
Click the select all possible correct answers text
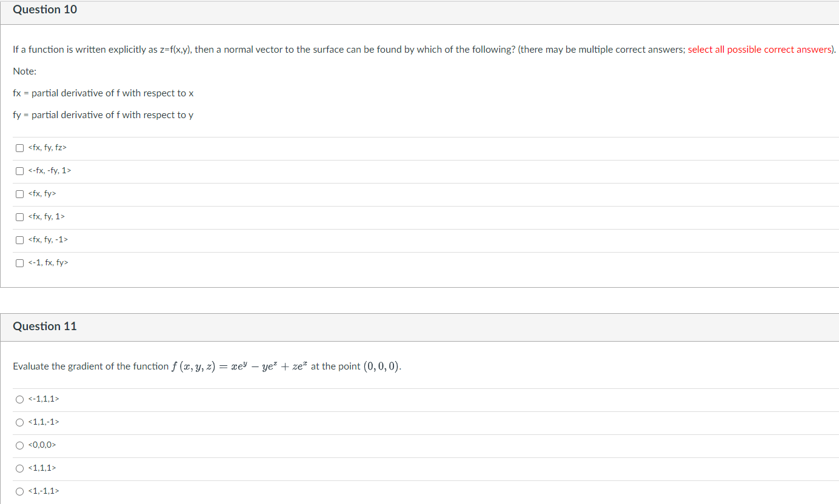click(760, 49)
